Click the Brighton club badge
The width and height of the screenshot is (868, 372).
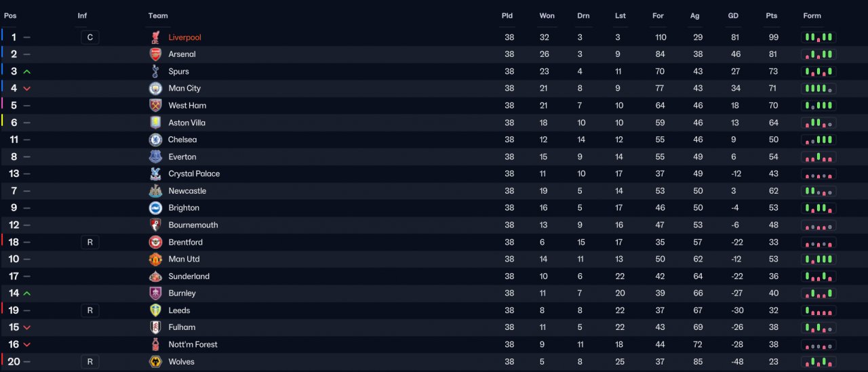coord(155,207)
